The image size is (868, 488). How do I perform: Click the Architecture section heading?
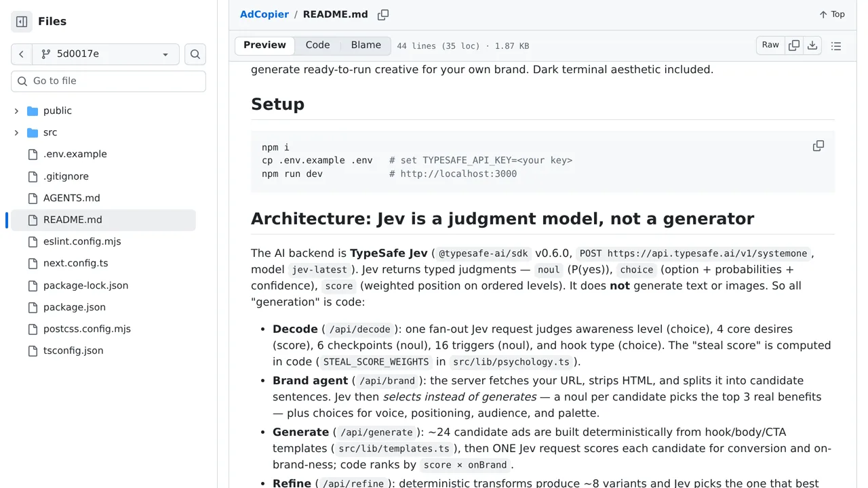(502, 218)
